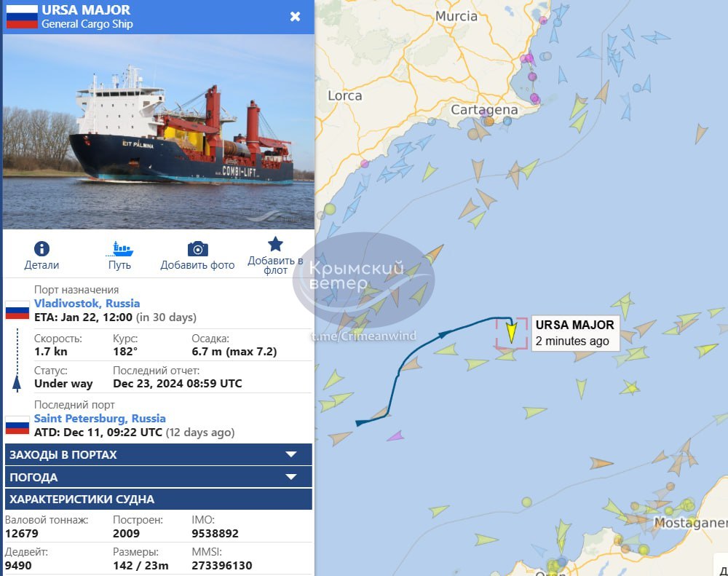728x576 pixels.
Task: Click the Добавить в флот star icon
Action: click(275, 245)
